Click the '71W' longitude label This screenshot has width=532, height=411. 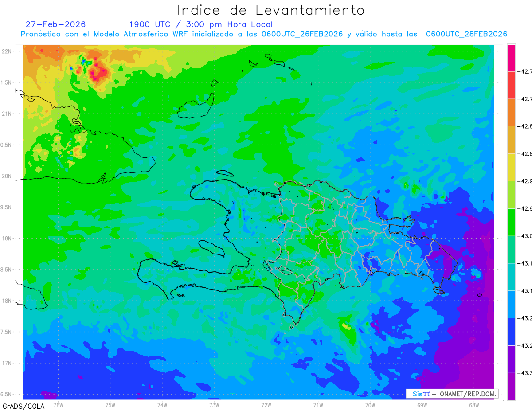(318, 405)
